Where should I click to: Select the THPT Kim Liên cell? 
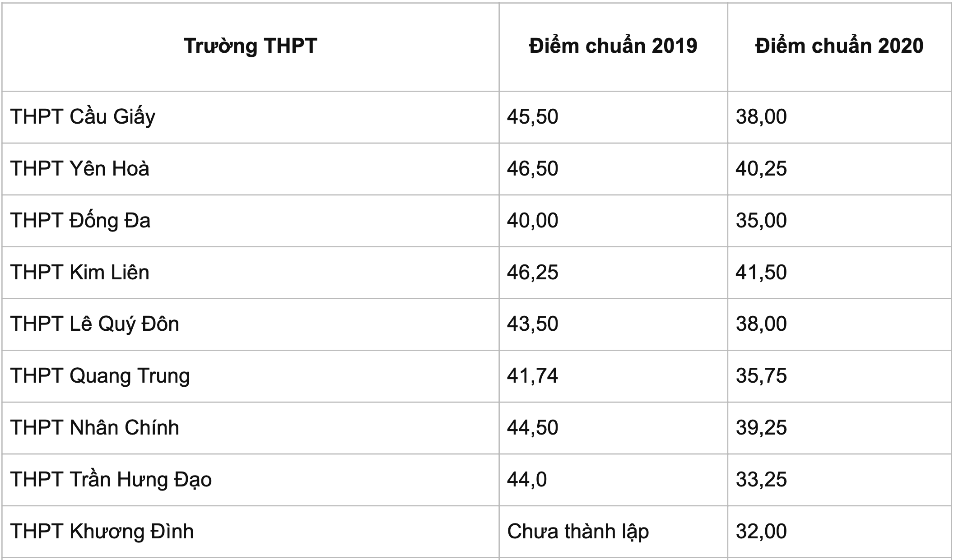tap(79, 273)
